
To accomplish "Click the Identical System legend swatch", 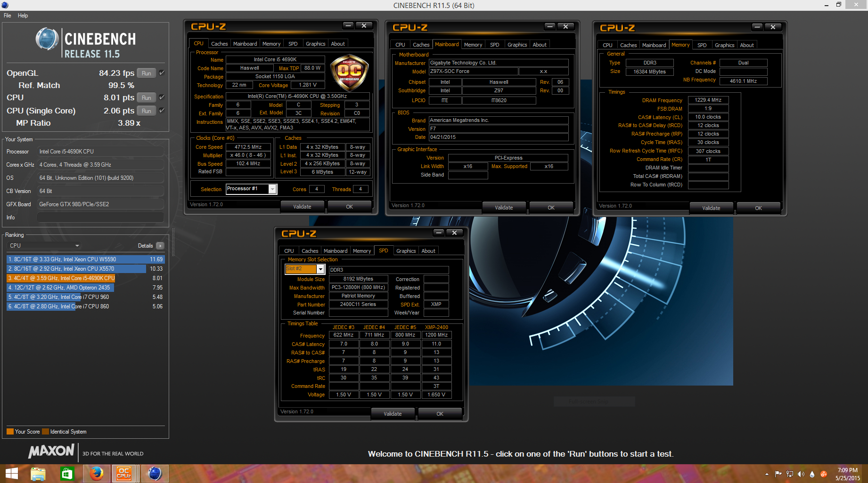I will 45,432.
